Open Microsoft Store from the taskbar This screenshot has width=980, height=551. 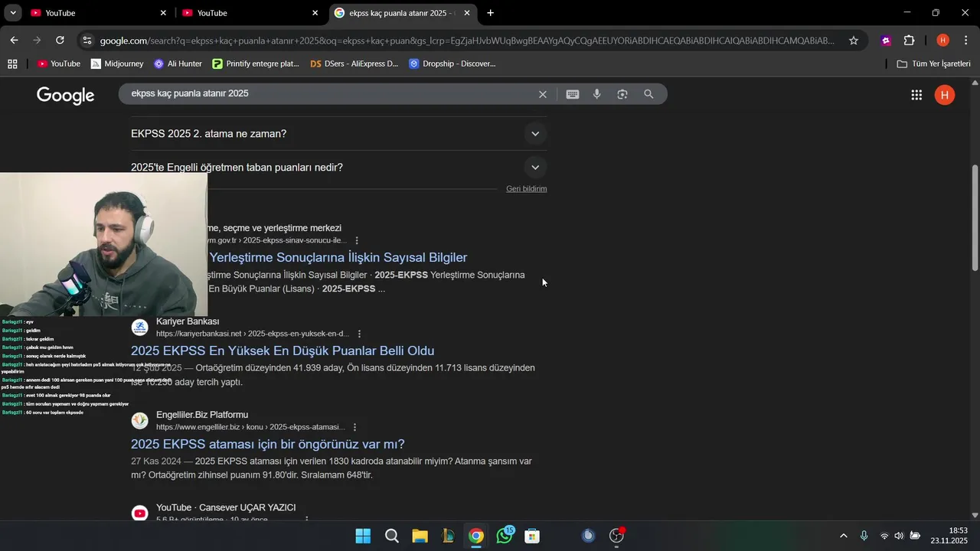coord(532,536)
